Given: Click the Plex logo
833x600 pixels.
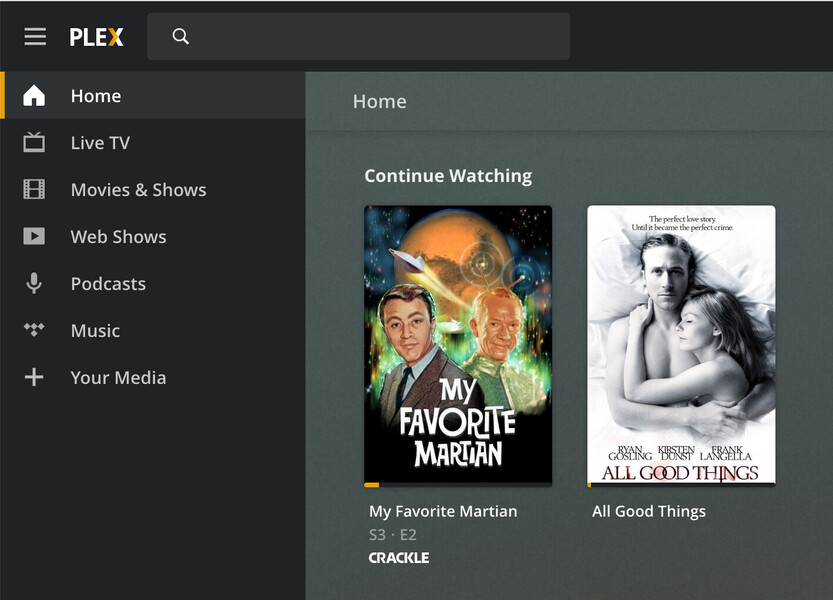Looking at the screenshot, I should 96,37.
